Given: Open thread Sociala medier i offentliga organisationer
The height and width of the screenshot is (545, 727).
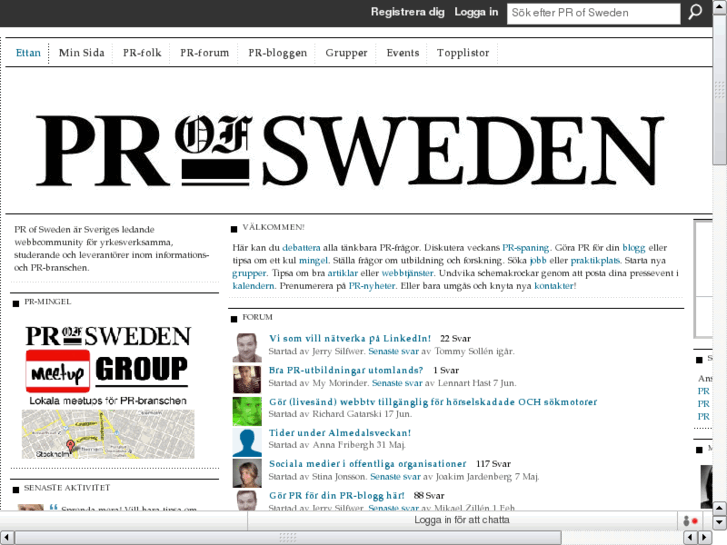Looking at the screenshot, I should click(x=368, y=464).
